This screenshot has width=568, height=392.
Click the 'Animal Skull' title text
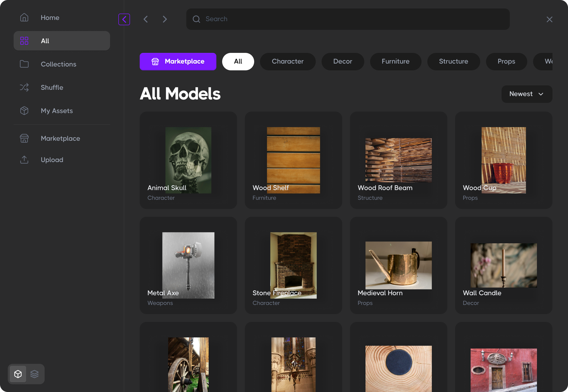(x=167, y=188)
